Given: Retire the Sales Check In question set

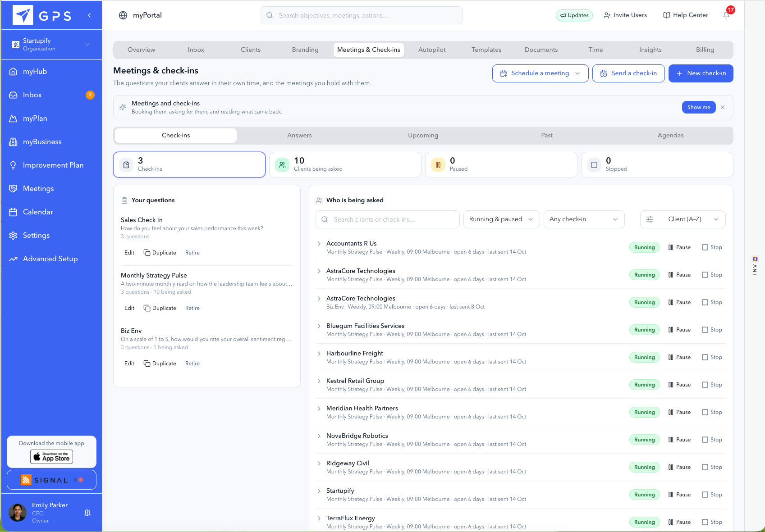Looking at the screenshot, I should coord(192,253).
